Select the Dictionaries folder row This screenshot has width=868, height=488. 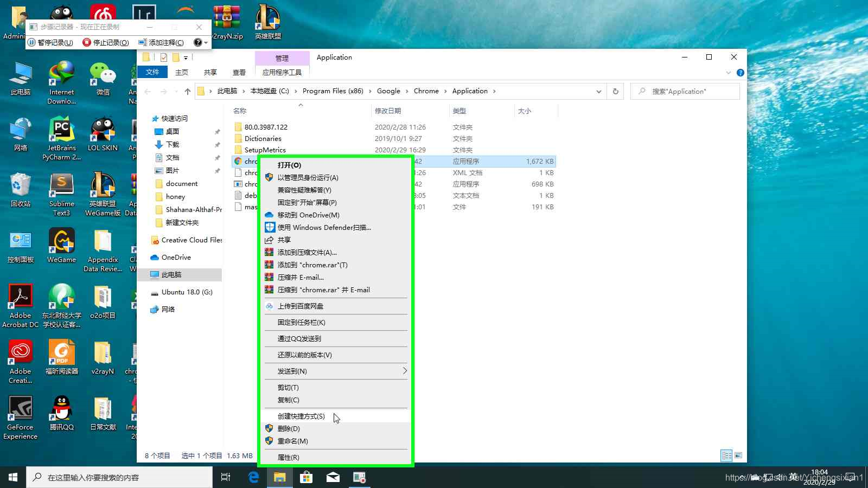[394, 138]
